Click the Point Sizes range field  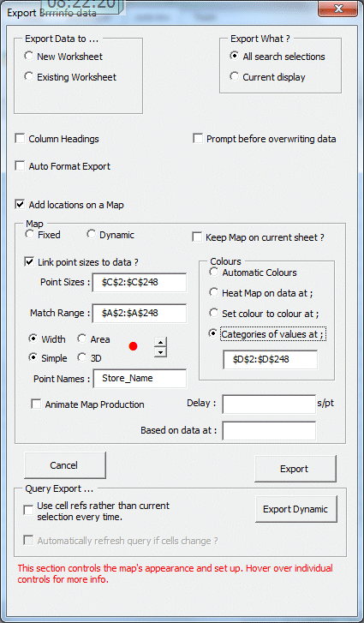pos(140,283)
